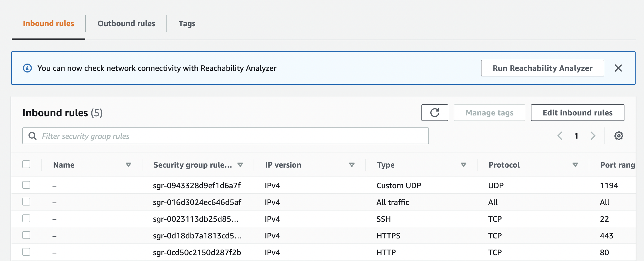The image size is (644, 261).
Task: Open the Tags tab
Action: click(187, 24)
